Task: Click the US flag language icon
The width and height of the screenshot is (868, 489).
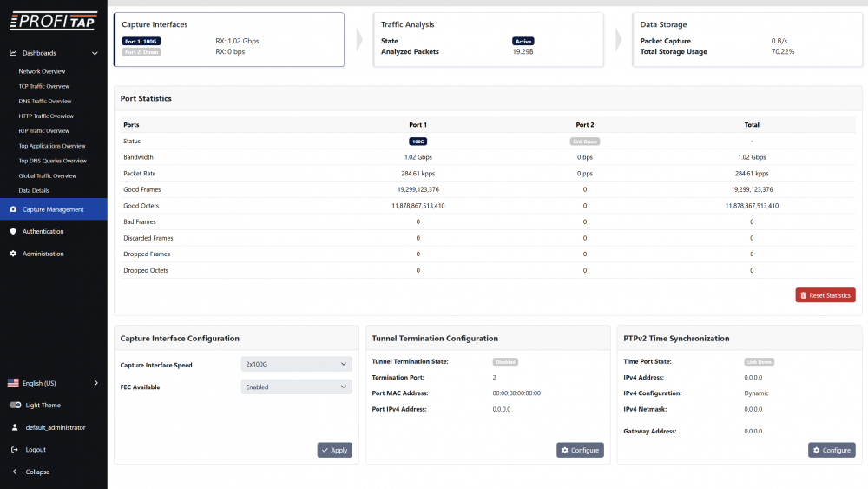Action: [14, 383]
